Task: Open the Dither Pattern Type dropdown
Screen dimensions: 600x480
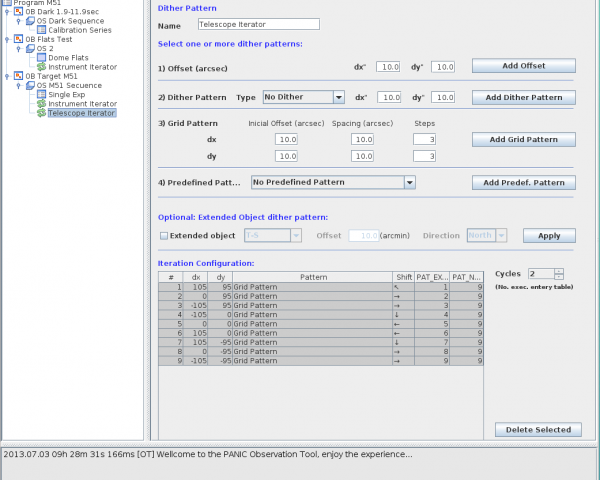Action: [339, 97]
